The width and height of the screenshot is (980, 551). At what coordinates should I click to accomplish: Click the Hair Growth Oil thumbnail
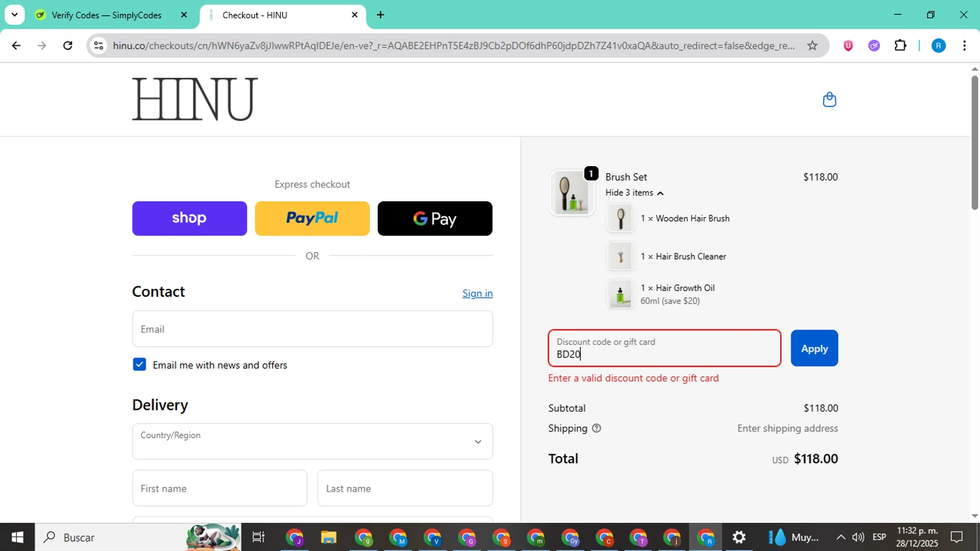pyautogui.click(x=620, y=294)
